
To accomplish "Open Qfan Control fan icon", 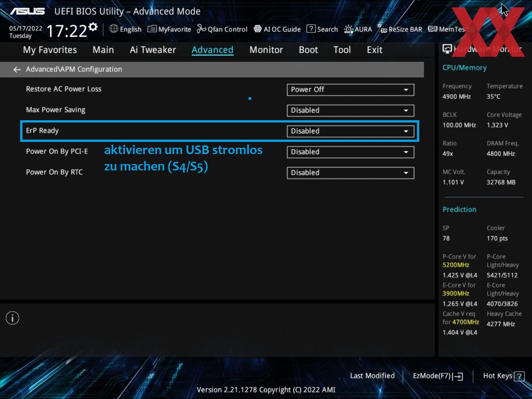I will click(x=201, y=29).
